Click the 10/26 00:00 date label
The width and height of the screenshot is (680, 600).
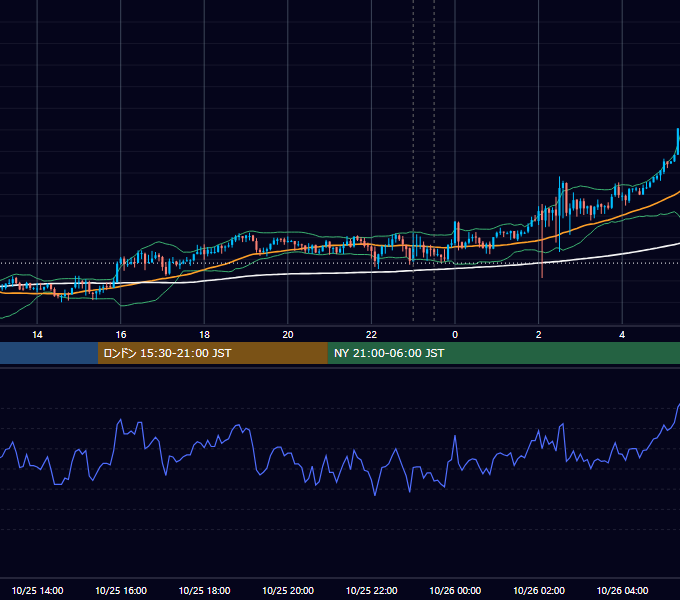pyautogui.click(x=455, y=590)
